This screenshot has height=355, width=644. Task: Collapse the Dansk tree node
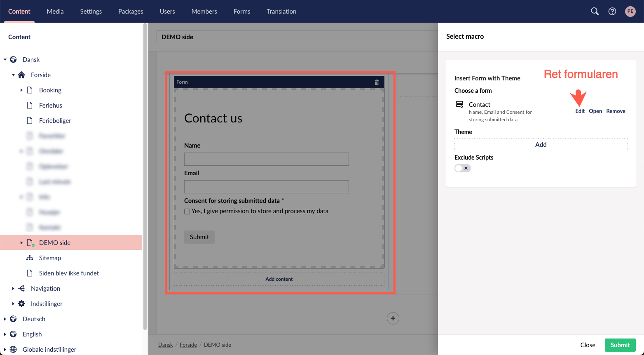(5, 59)
